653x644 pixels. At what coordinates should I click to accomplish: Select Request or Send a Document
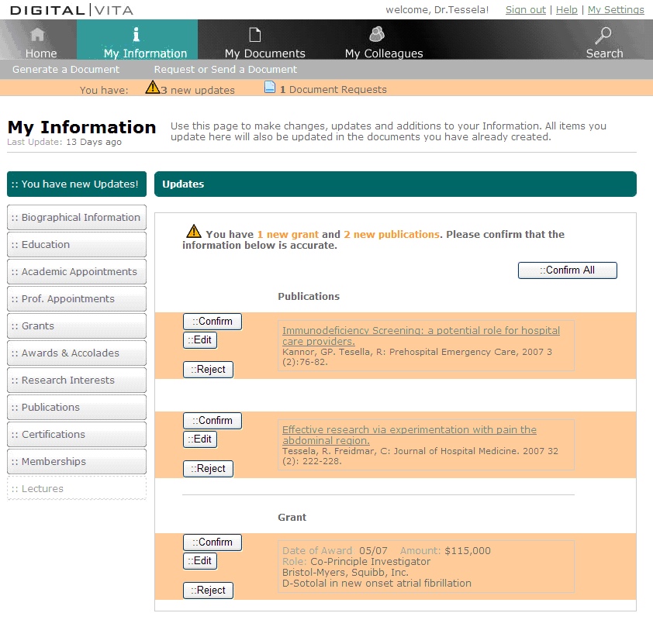click(x=226, y=70)
